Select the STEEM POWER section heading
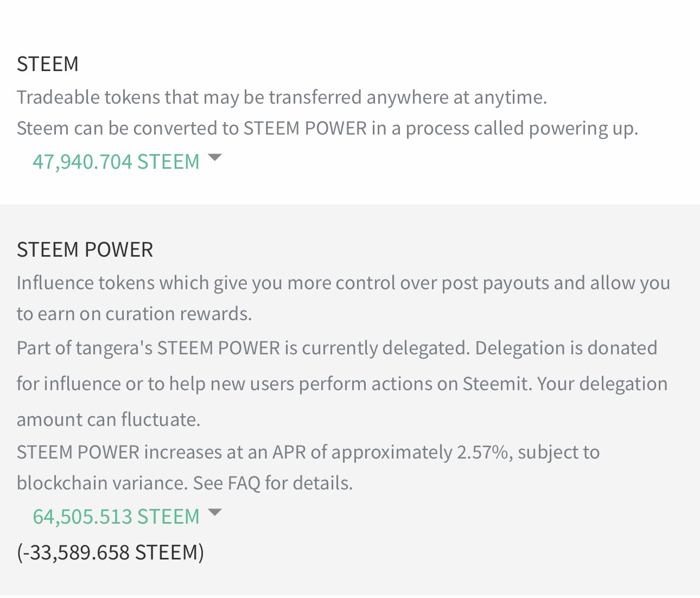This screenshot has height=598, width=700. pos(85,250)
